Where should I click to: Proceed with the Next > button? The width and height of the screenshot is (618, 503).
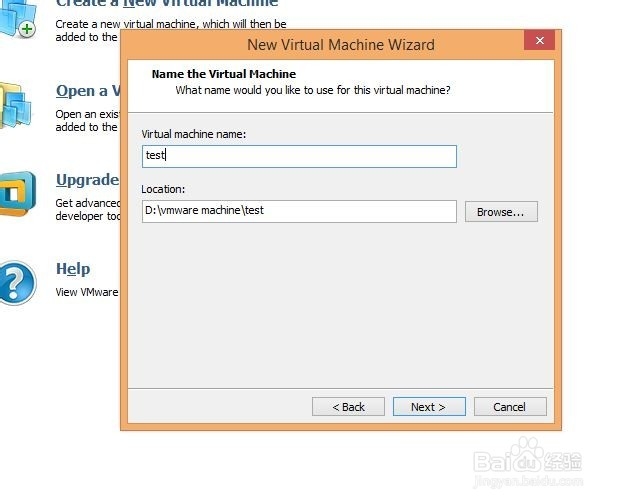pyautogui.click(x=429, y=406)
